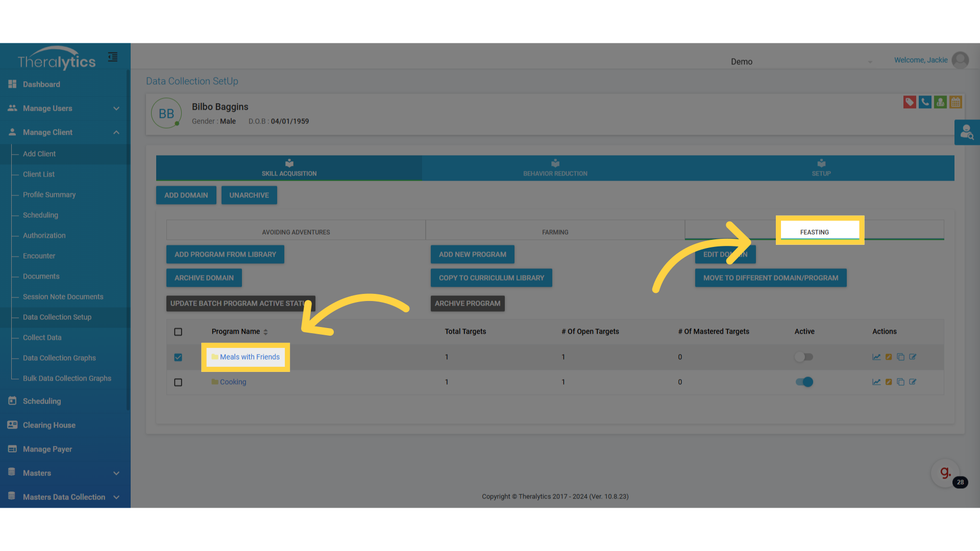Switch to the Behavior Reduction tab
The height and width of the screenshot is (551, 980).
[x=555, y=168]
